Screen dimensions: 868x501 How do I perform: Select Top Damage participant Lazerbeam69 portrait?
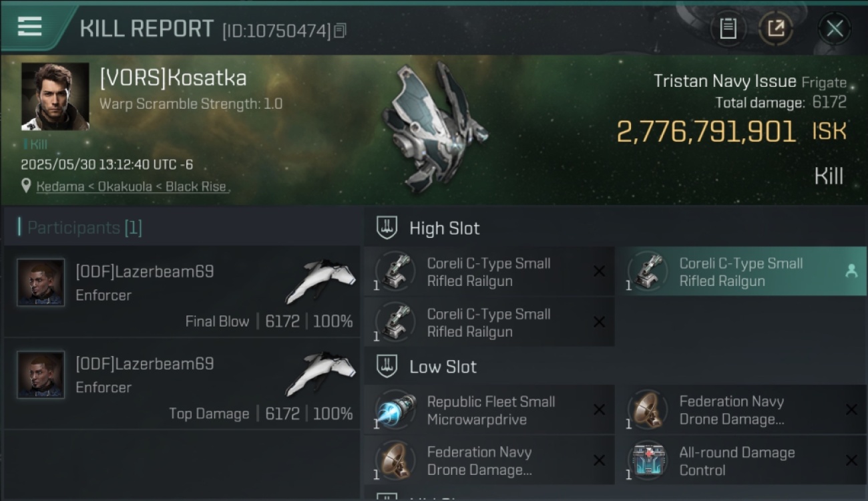click(x=41, y=375)
